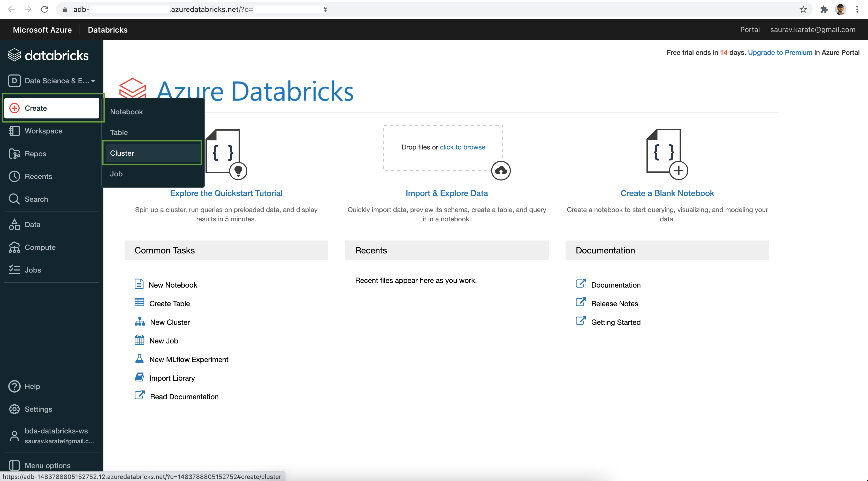The image size is (868, 481).
Task: Open Explore the Quickstart Tutorial link
Action: click(x=226, y=193)
